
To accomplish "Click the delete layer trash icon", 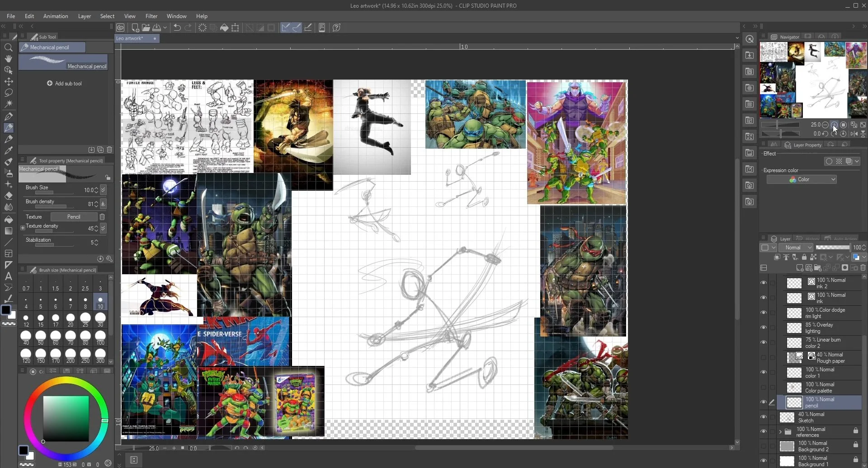I will (863, 267).
